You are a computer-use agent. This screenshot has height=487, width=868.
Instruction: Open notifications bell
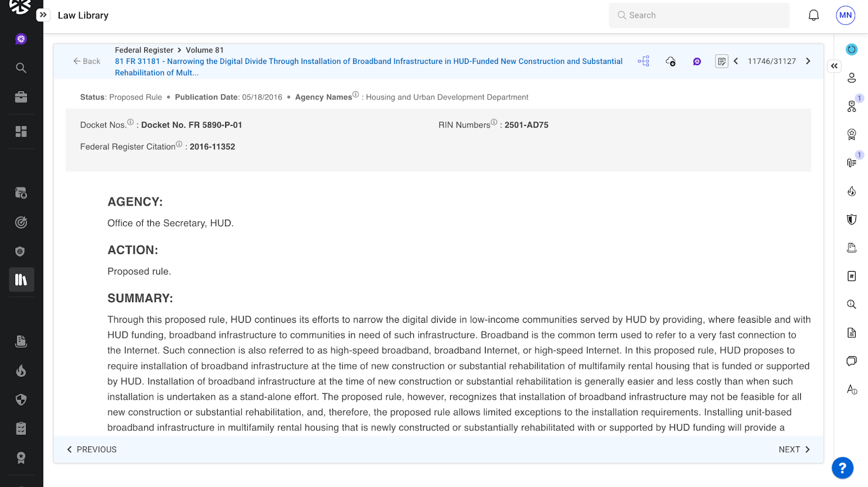pyautogui.click(x=813, y=15)
